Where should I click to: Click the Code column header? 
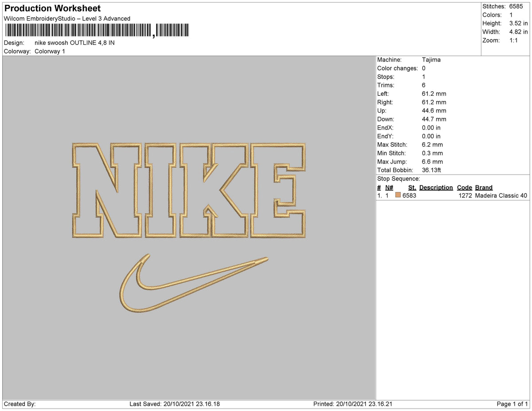pos(464,188)
